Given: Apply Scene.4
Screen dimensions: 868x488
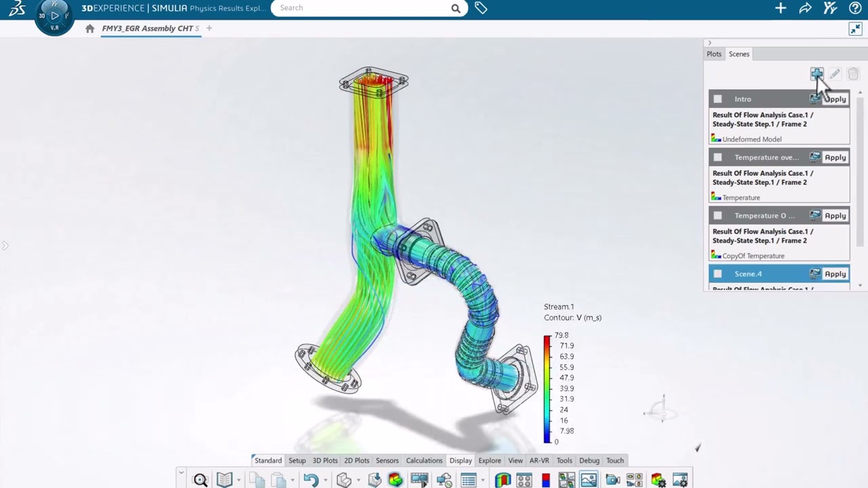Looking at the screenshot, I should point(835,274).
